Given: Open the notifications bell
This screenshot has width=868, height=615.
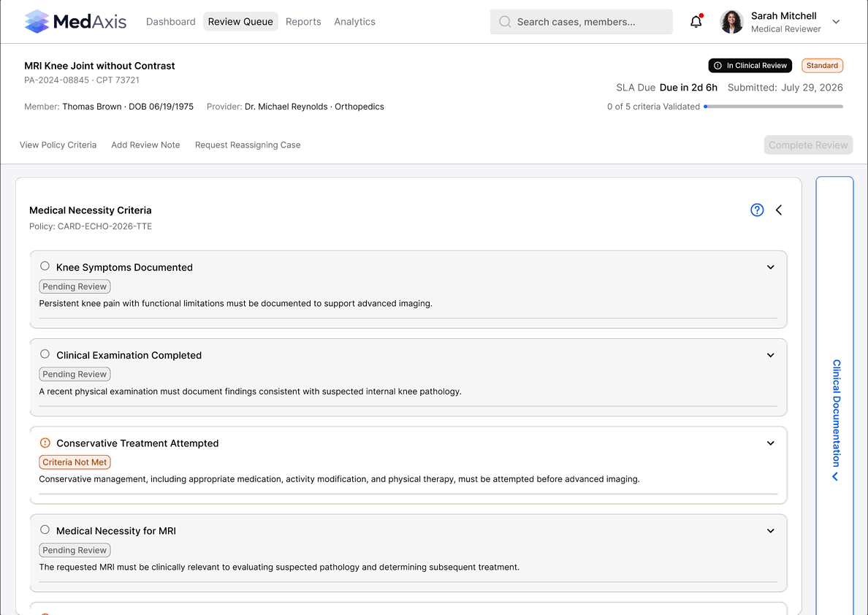Looking at the screenshot, I should pyautogui.click(x=696, y=22).
